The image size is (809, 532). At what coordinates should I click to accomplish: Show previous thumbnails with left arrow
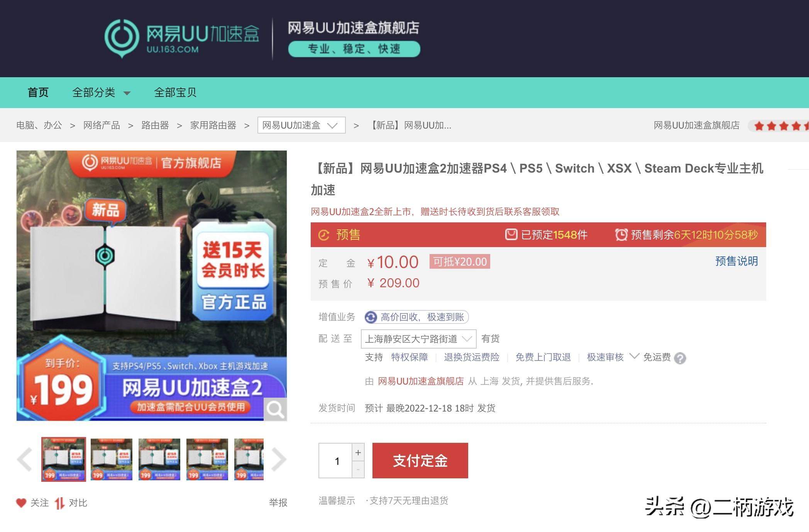pyautogui.click(x=25, y=459)
